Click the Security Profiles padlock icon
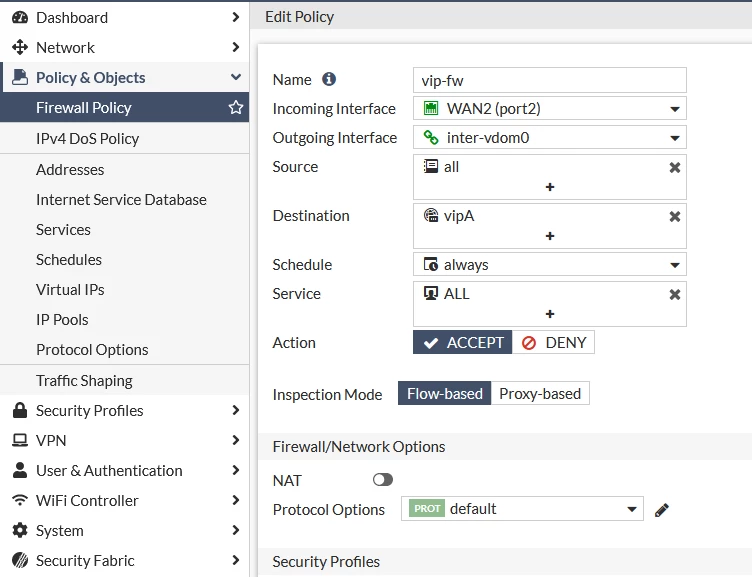Viewport: 752px width, 577px height. [x=20, y=411]
